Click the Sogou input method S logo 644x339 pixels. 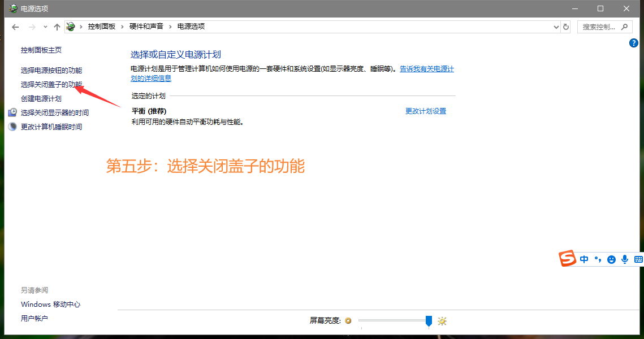click(567, 259)
